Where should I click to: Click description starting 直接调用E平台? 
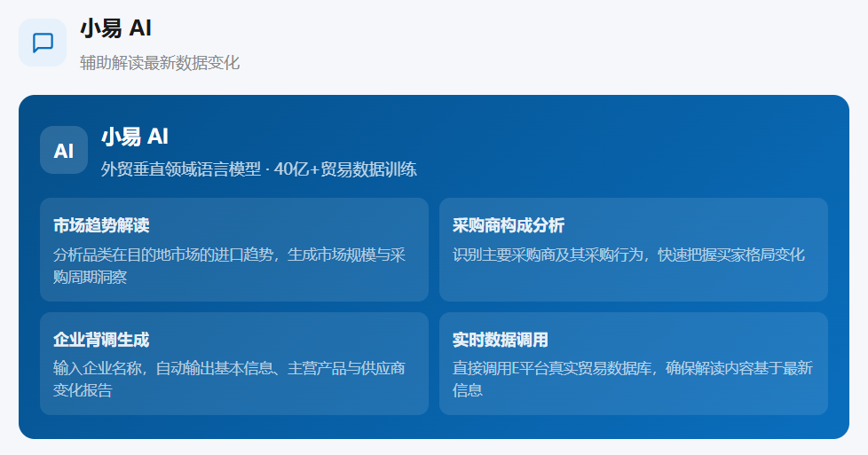632,380
